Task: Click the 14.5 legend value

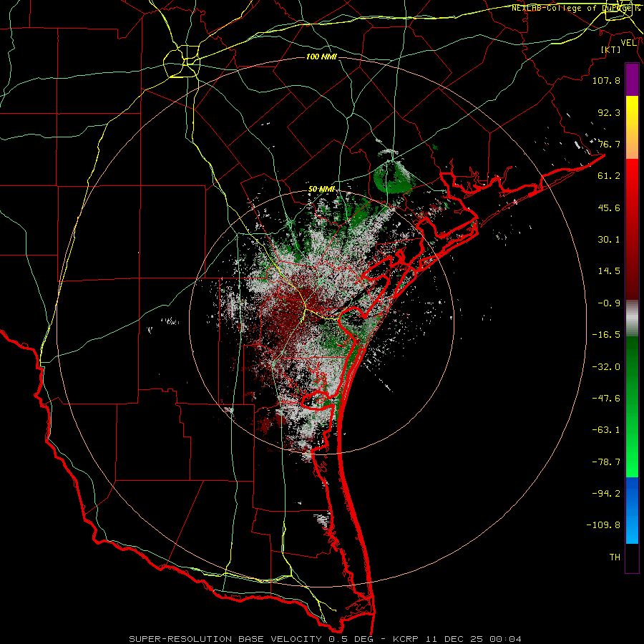Action: 609,271
